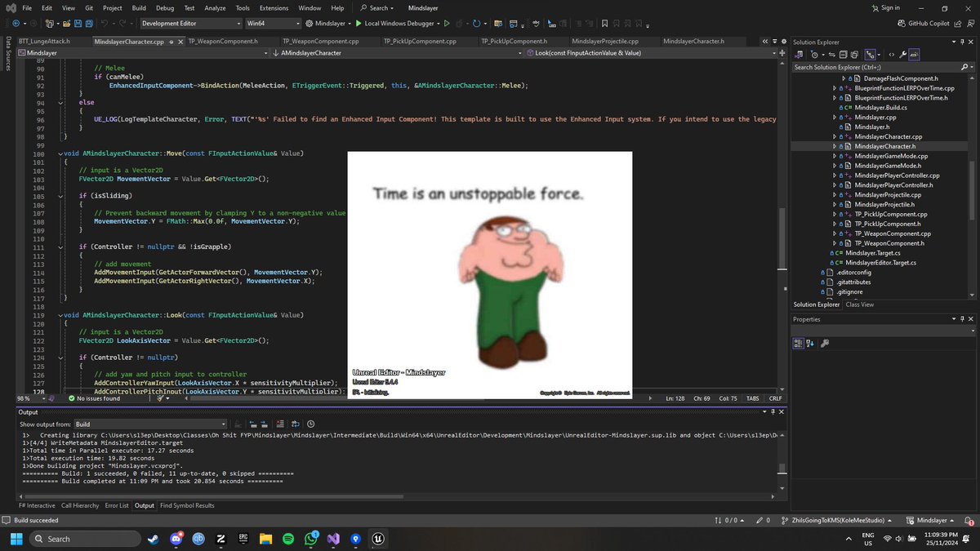Open the Build menu
The height and width of the screenshot is (551, 980).
140,7
